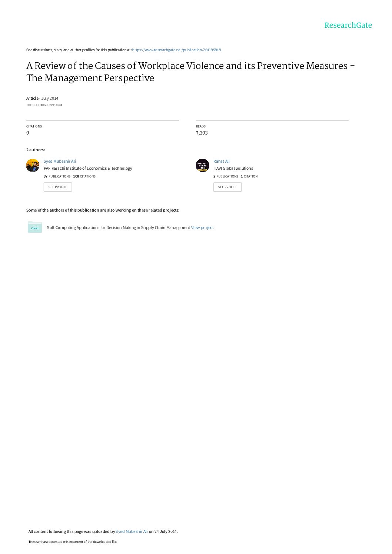The image size is (392, 554).
Task: Open the researchgate.net publication URL link
Action: pos(176,50)
